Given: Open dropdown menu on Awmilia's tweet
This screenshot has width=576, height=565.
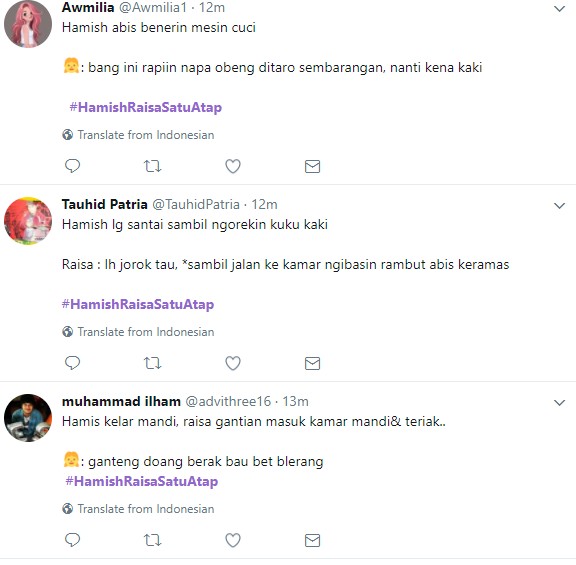Looking at the screenshot, I should click(x=559, y=8).
